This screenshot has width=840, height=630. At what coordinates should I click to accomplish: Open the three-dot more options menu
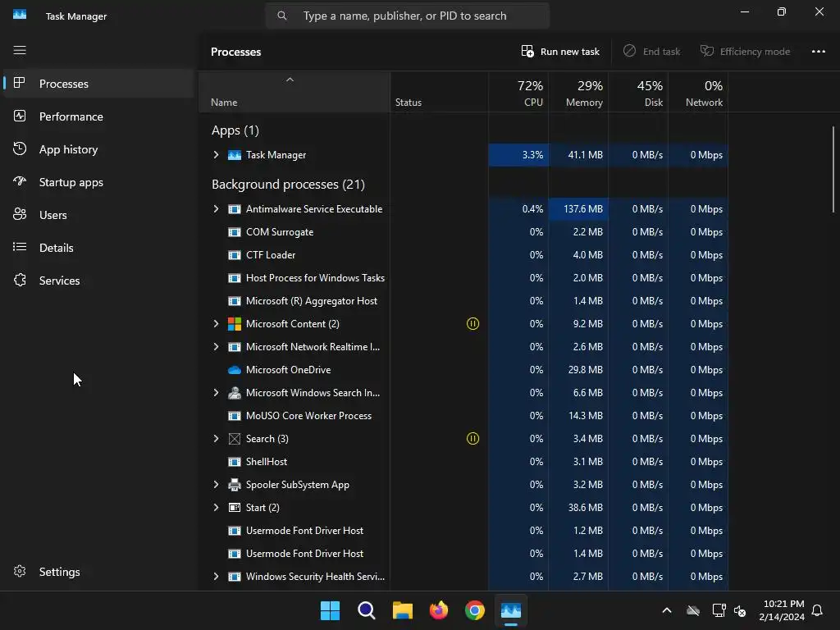[x=818, y=52]
